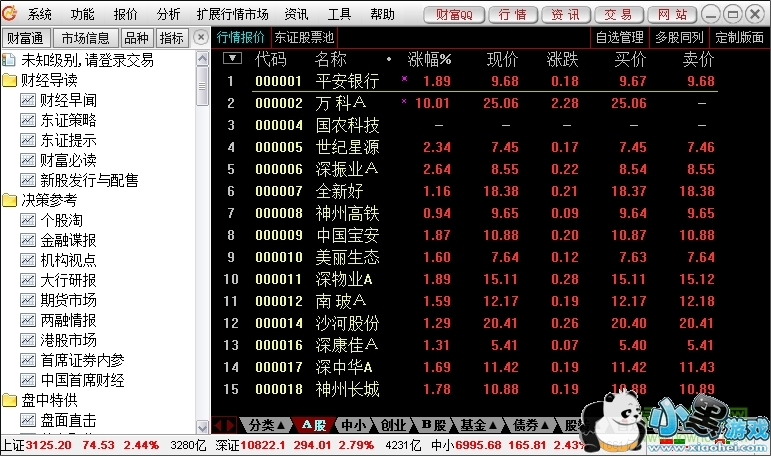
Task: Sort by 涨幅% column header
Action: click(x=429, y=60)
